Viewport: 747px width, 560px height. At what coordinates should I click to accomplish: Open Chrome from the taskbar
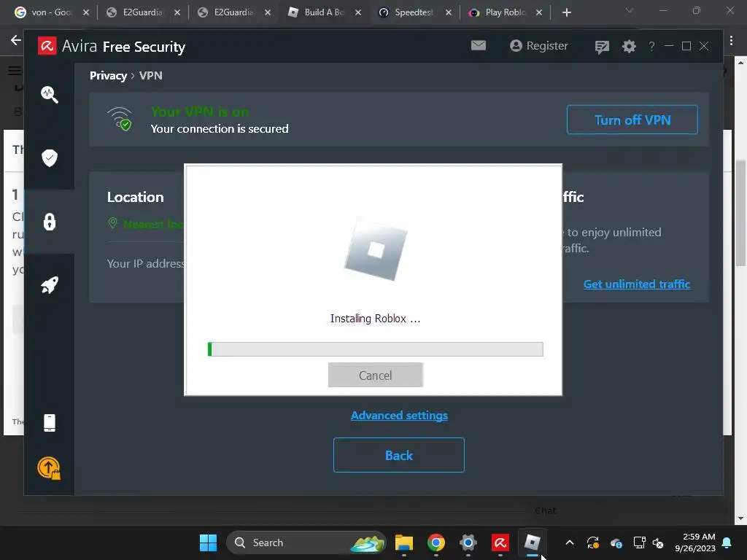[436, 542]
